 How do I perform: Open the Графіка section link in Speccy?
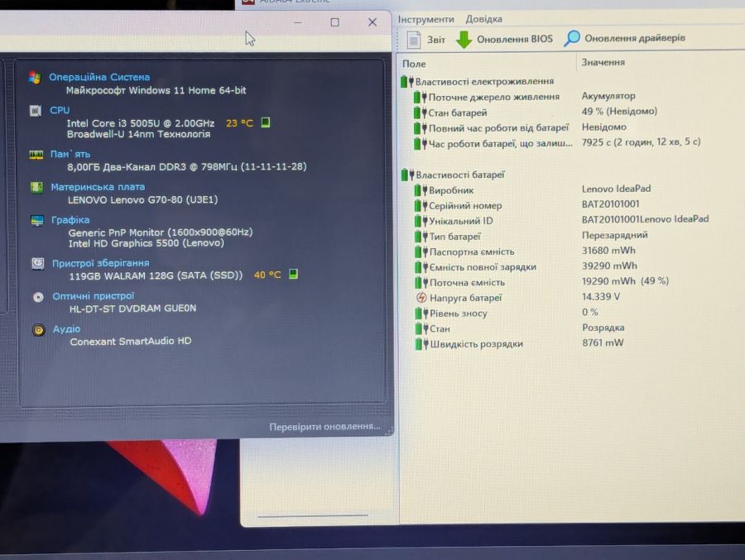coord(70,220)
